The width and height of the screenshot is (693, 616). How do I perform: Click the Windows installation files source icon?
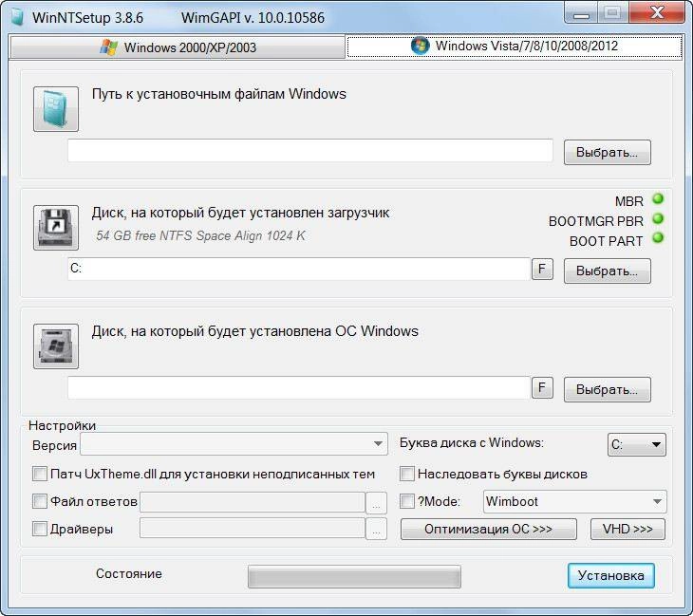tap(56, 109)
